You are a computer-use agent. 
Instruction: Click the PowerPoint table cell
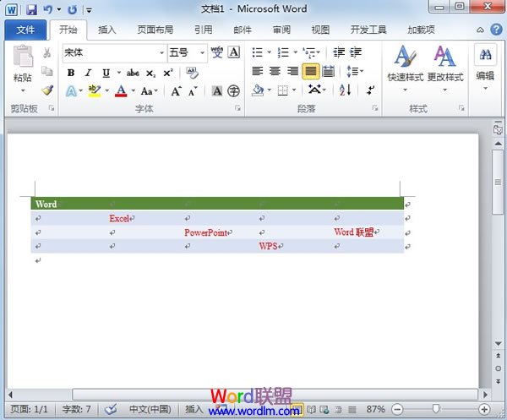point(219,232)
